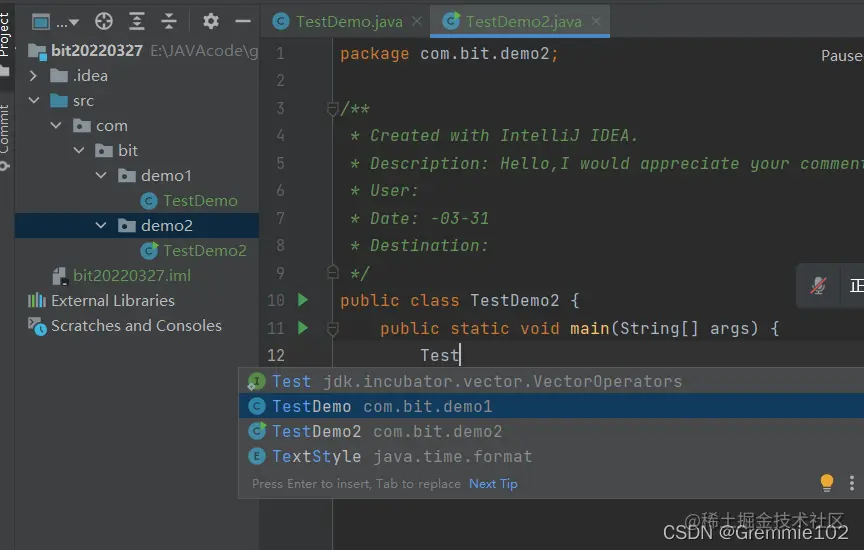Select the demo1 package row

(137, 176)
